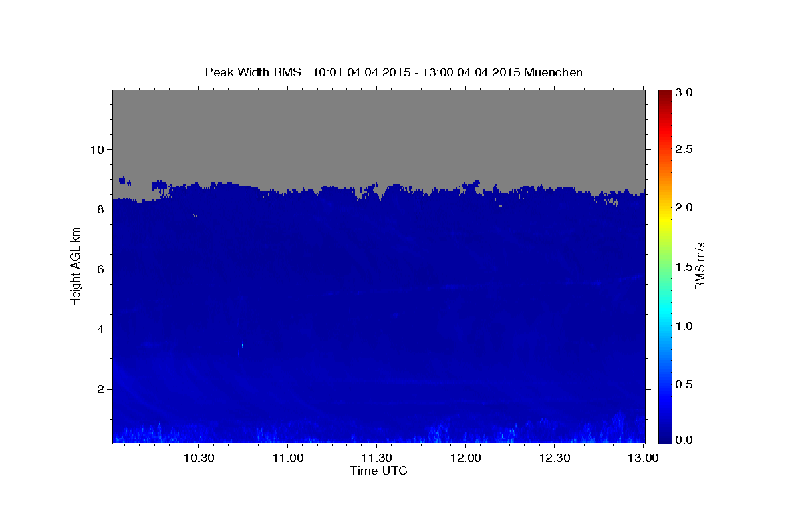
Task: Click the 'Time UTC' axis label
Action: click(378, 471)
